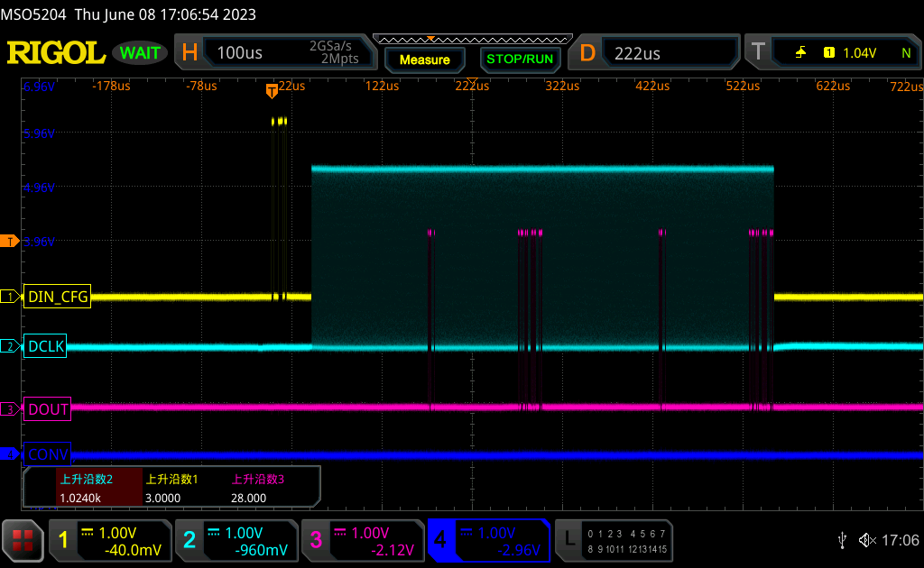Select the DIN_CFG channel label
This screenshot has height=568, width=924.
coord(57,296)
